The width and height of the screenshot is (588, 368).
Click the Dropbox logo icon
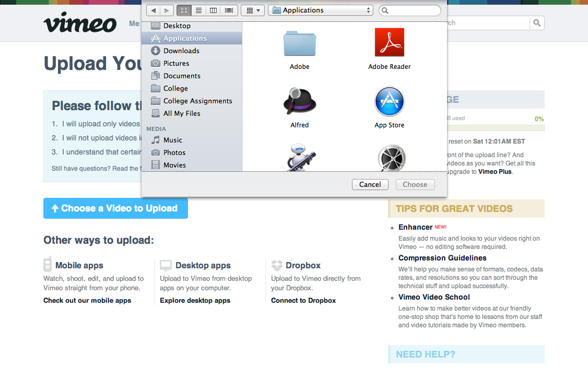(277, 265)
